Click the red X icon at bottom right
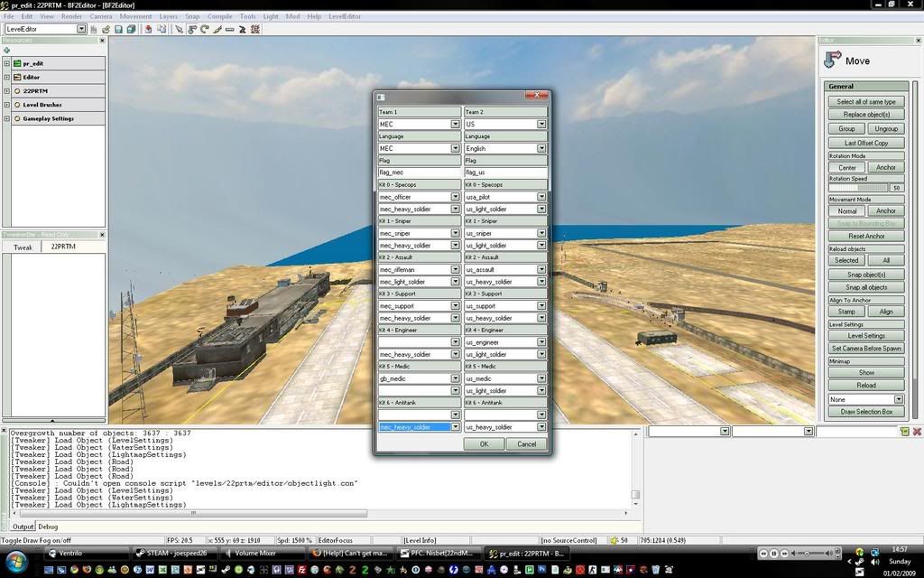This screenshot has width=924, height=578. [917, 432]
